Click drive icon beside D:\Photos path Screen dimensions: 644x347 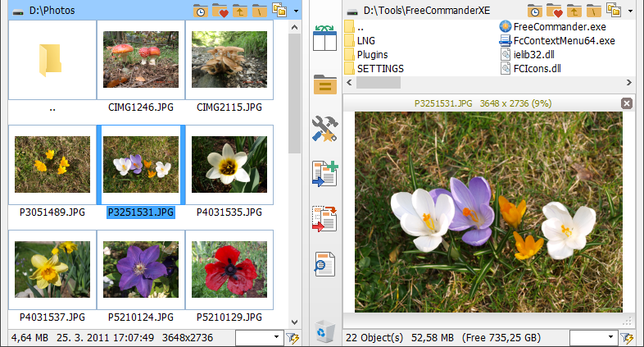coord(18,11)
